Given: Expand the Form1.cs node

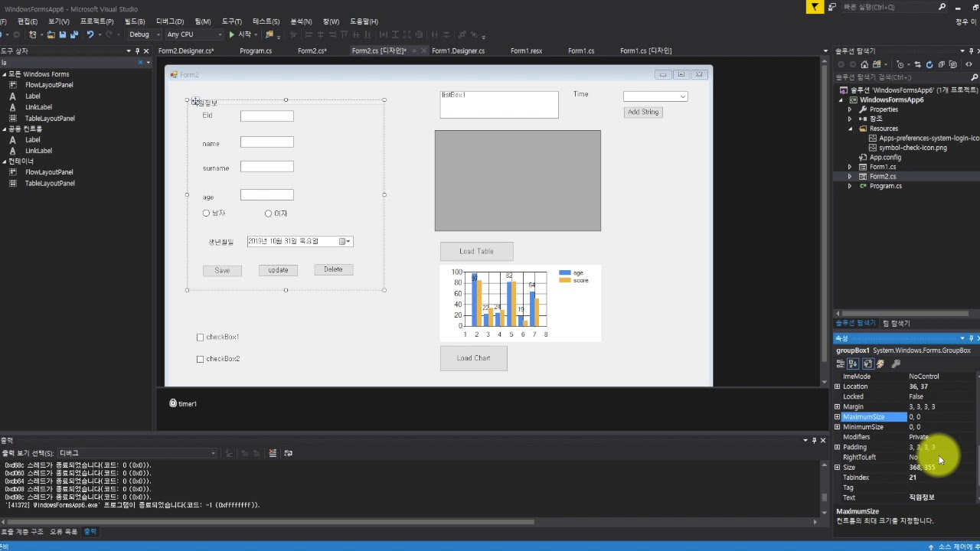Looking at the screenshot, I should pos(849,167).
